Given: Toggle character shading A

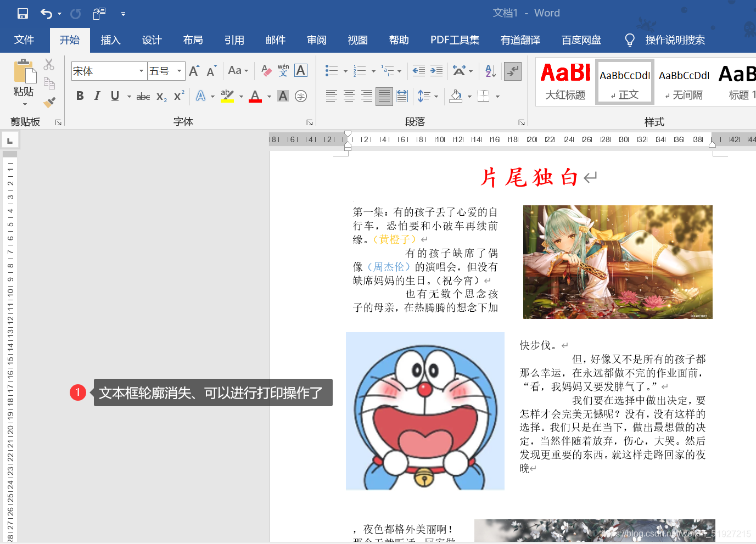Looking at the screenshot, I should (283, 96).
